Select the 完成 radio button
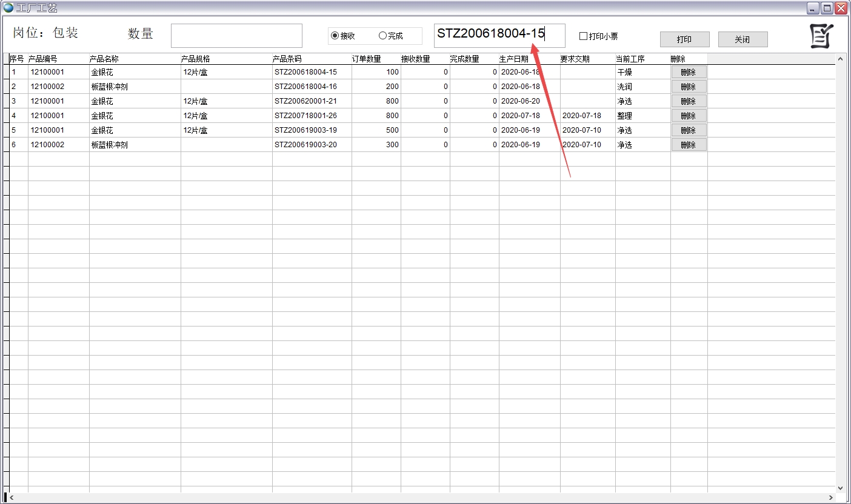 (x=382, y=36)
